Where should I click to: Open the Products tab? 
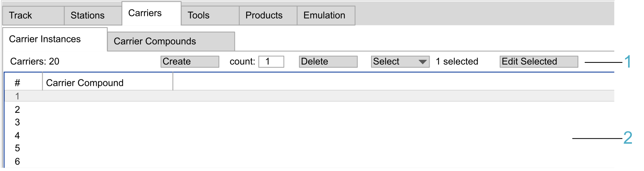268,16
